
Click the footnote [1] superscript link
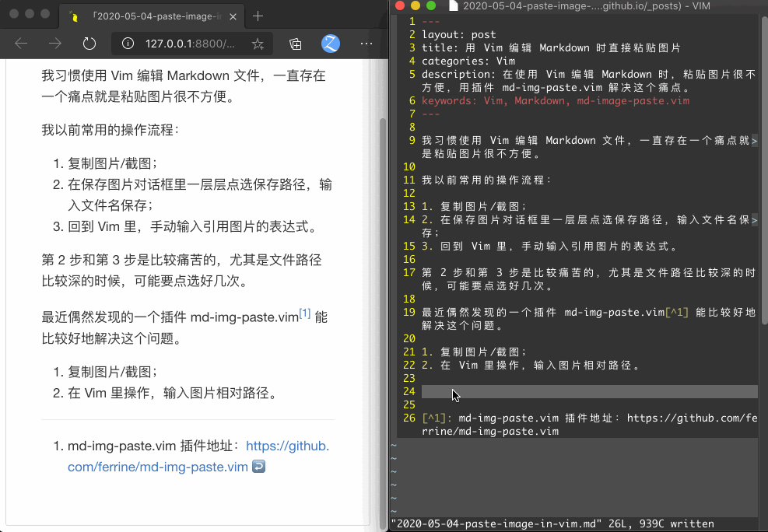click(305, 313)
